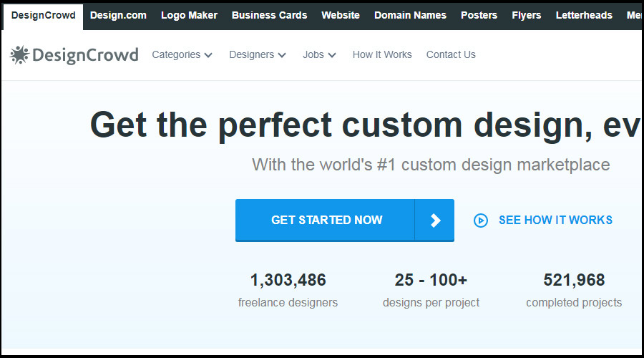644x358 pixels.
Task: Open Posters from the top bar
Action: [479, 16]
